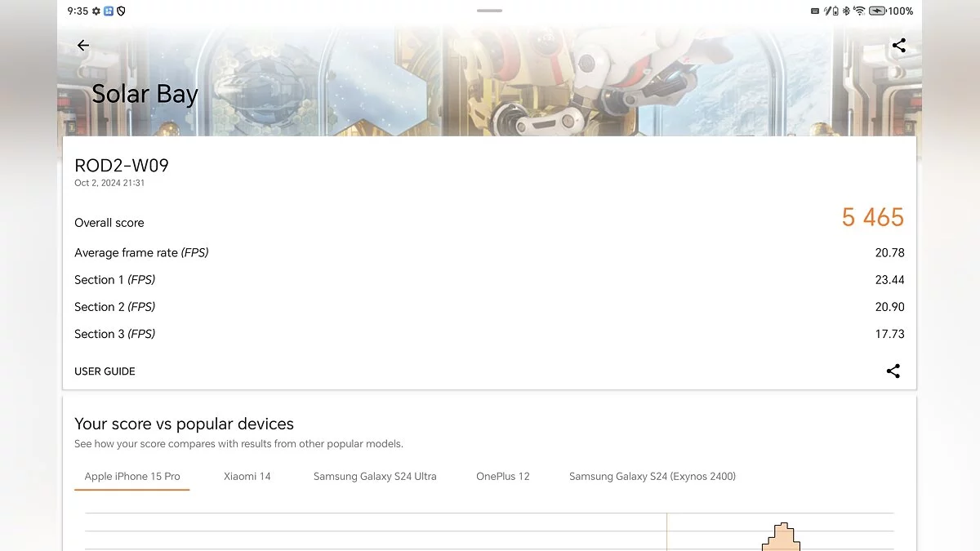The height and width of the screenshot is (551, 980).
Task: Tap the settings gear in status bar
Action: pyautogui.click(x=96, y=11)
